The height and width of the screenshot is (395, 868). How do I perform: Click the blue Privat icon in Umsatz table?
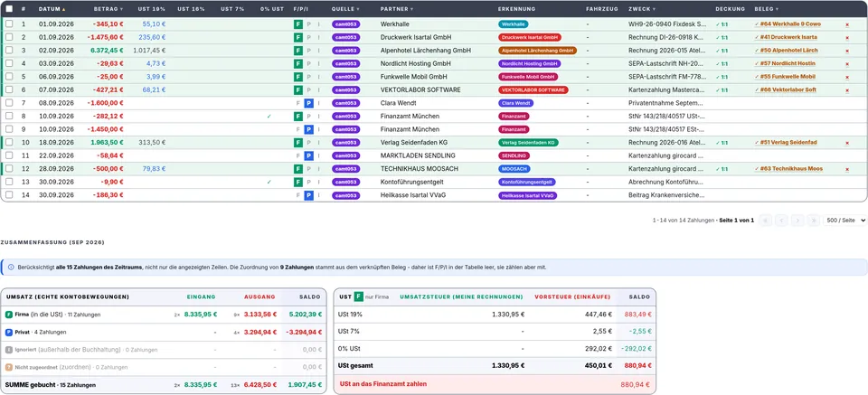point(9,332)
